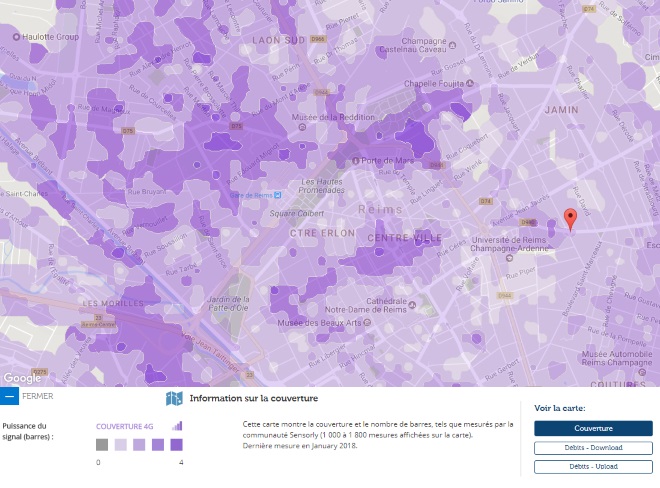Image resolution: width=660 pixels, height=488 pixels.
Task: Click the darkest purple 4 bars swatch
Action: pyautogui.click(x=176, y=445)
